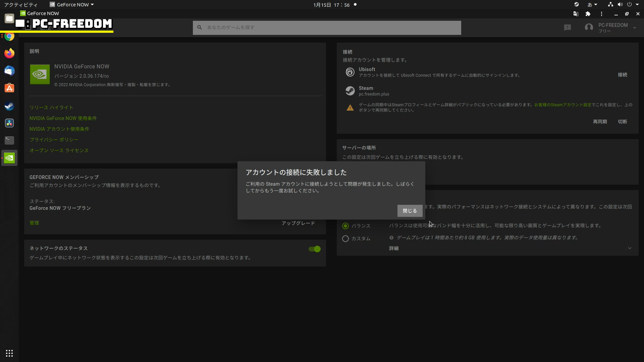Open Firefox from the dock
644x362 pixels.
[9, 53]
